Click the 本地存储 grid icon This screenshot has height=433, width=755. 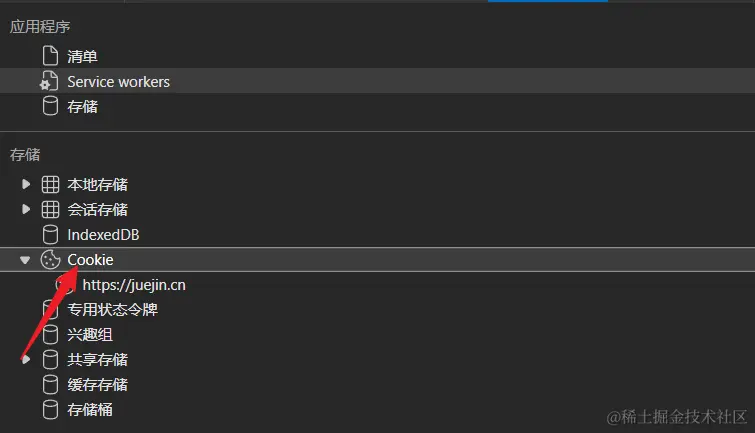click(50, 185)
